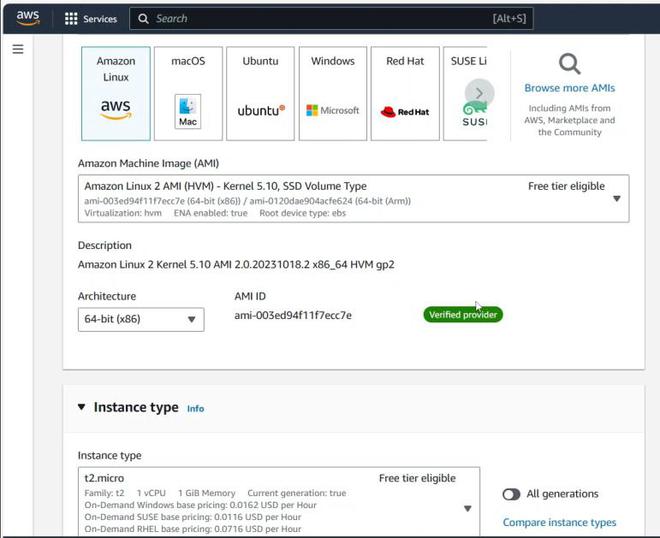Click the Free tier eligible label in AMI box
Screen dimensions: 660x538
coord(566,186)
